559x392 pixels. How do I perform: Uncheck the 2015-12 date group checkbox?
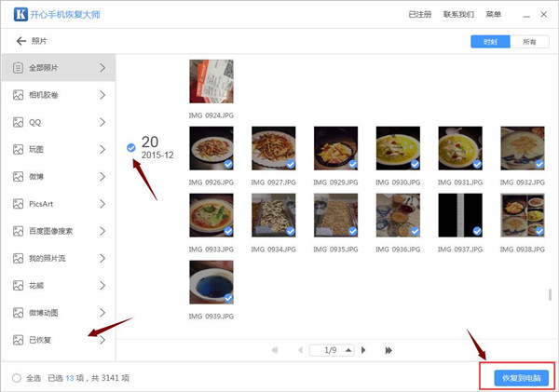pyautogui.click(x=130, y=146)
